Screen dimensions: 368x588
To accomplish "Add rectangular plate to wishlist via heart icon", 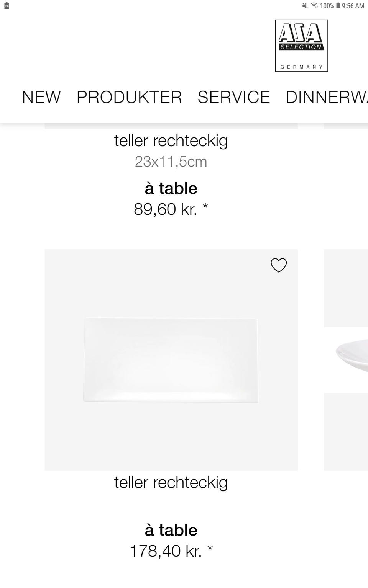I will coord(279,265).
